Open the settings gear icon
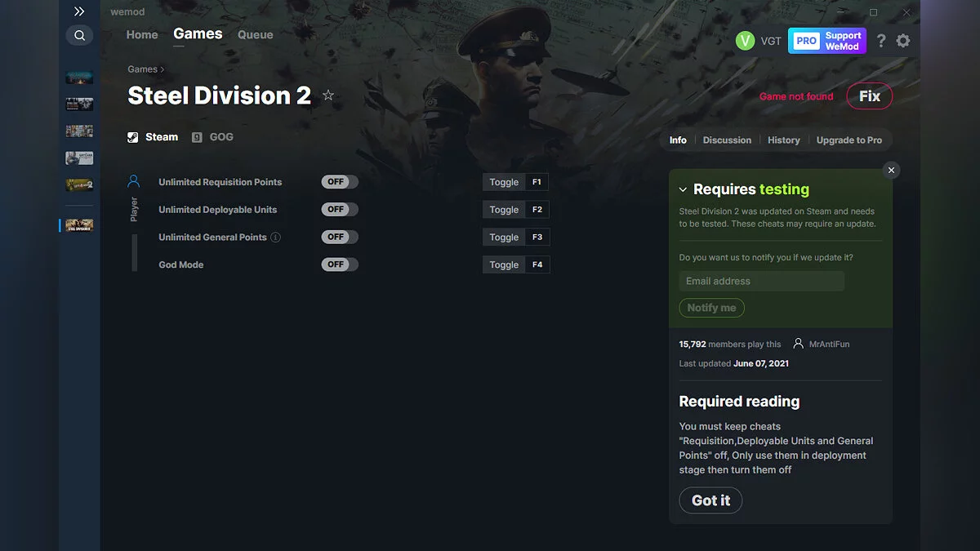This screenshot has width=980, height=551. (902, 41)
